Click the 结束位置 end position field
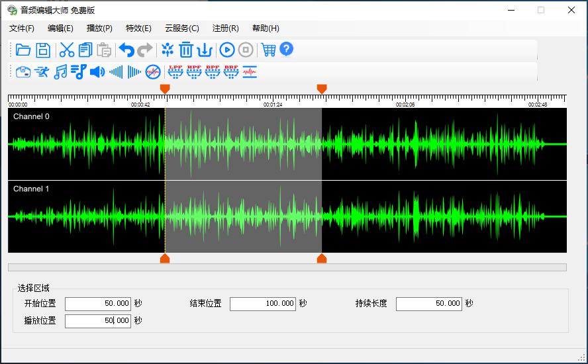Screen dimensions: 588x364 tap(263, 304)
